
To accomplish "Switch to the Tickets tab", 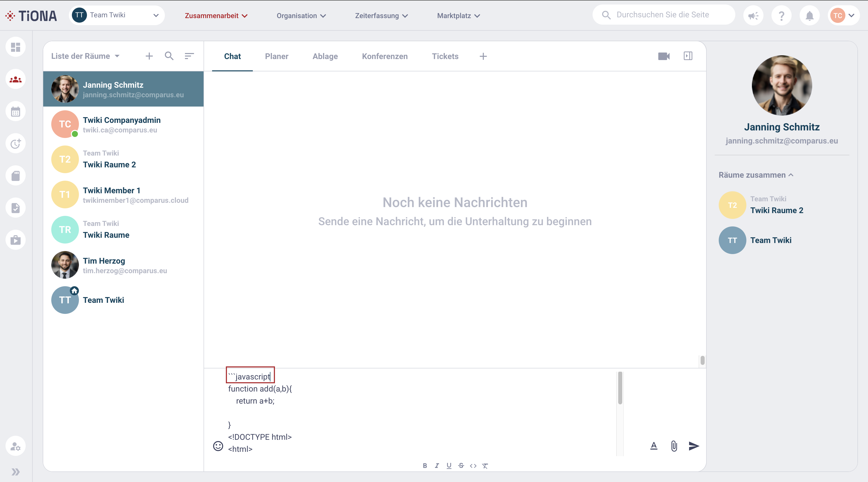I will 445,56.
